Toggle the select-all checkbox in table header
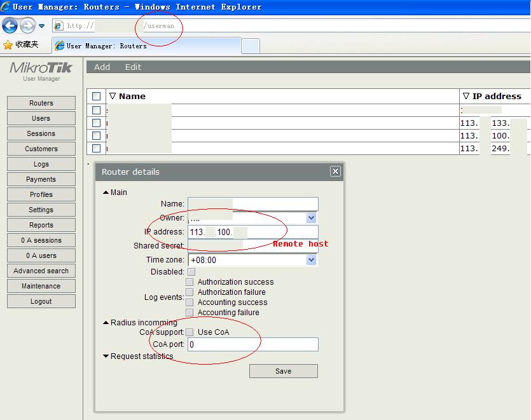531x420 pixels. [97, 97]
